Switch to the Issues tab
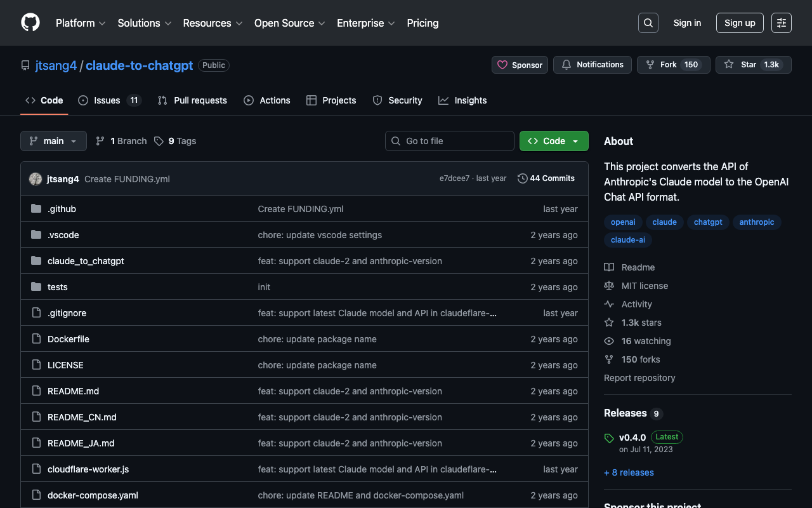Viewport: 812px width, 508px height. point(109,100)
